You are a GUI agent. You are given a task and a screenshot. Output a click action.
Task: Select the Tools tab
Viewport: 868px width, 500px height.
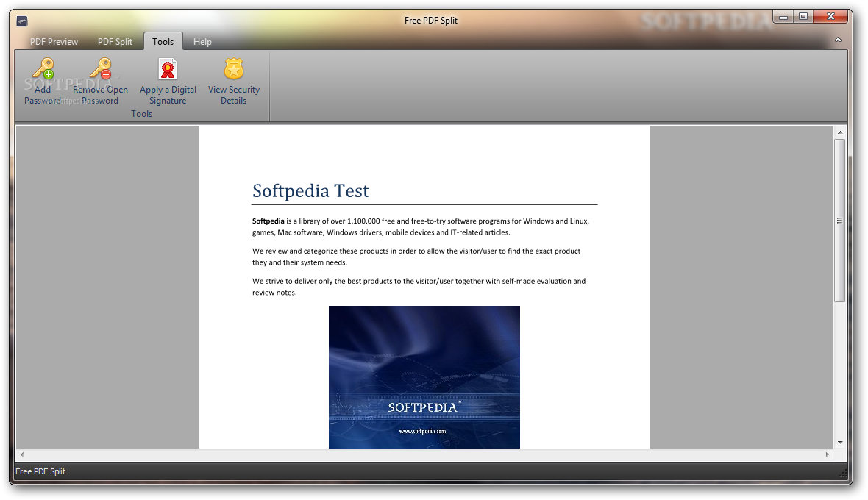pos(163,41)
